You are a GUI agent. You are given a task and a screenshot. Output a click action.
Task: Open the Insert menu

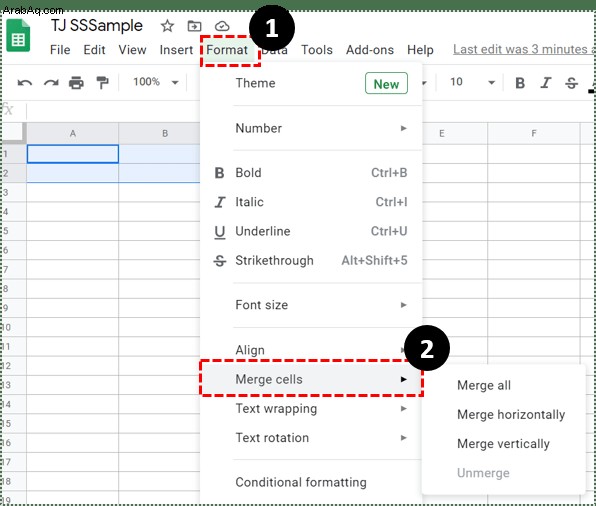click(x=176, y=50)
